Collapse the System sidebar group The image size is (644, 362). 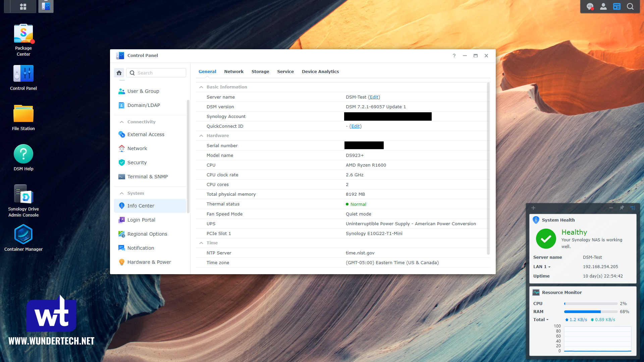point(122,193)
